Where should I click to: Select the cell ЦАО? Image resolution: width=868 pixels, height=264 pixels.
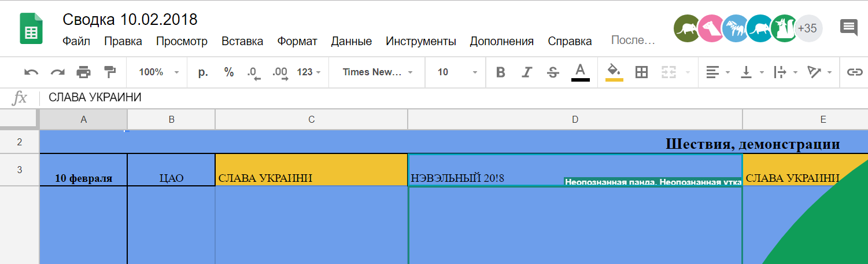(171, 170)
